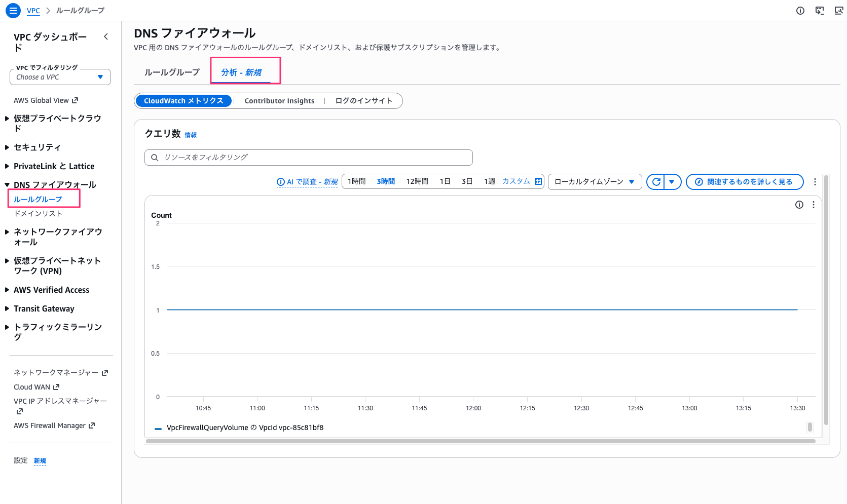Show chart info icon above graph

[799, 205]
